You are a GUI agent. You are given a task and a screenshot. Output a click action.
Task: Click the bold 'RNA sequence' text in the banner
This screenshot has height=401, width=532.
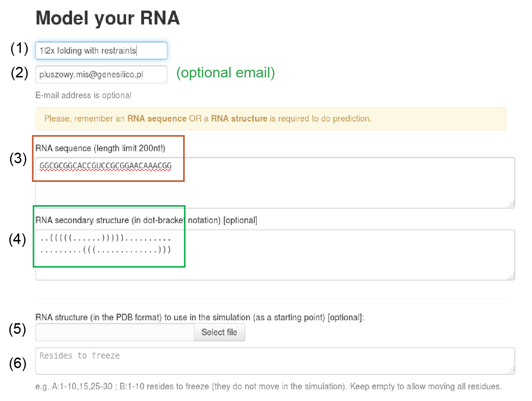[157, 119]
